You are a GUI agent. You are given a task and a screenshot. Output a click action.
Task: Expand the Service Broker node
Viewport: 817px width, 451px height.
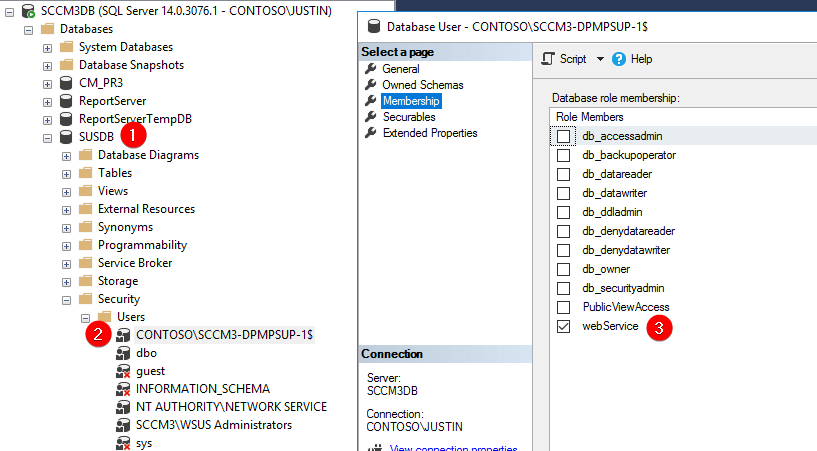click(67, 265)
